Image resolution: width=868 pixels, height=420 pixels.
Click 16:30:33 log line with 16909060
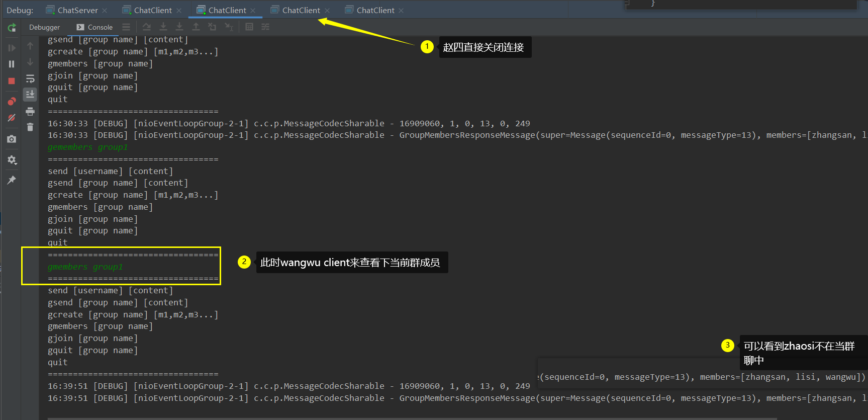pos(289,123)
